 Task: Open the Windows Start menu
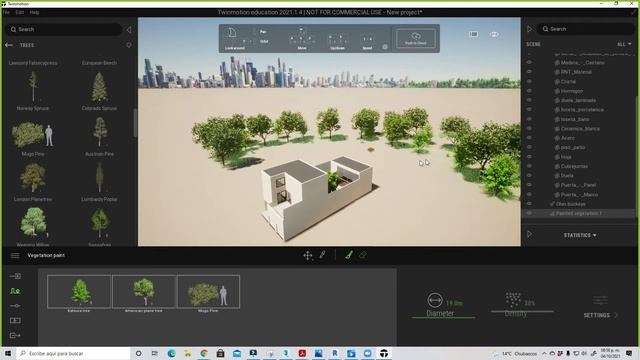[8, 353]
